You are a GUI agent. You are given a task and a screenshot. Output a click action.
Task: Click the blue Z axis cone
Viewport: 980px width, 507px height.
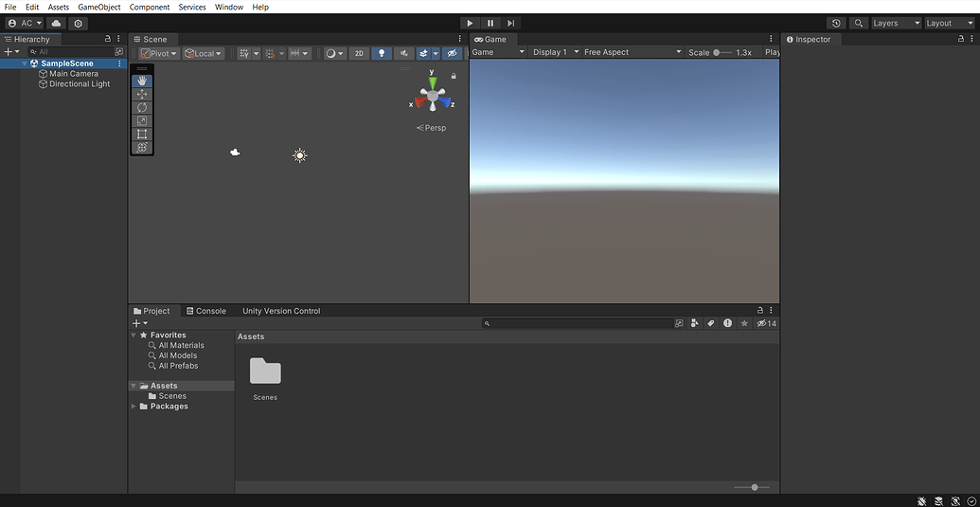coord(445,102)
